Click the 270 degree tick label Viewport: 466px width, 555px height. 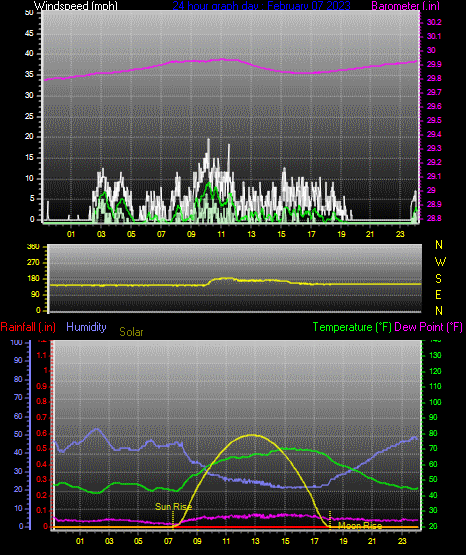click(x=33, y=263)
